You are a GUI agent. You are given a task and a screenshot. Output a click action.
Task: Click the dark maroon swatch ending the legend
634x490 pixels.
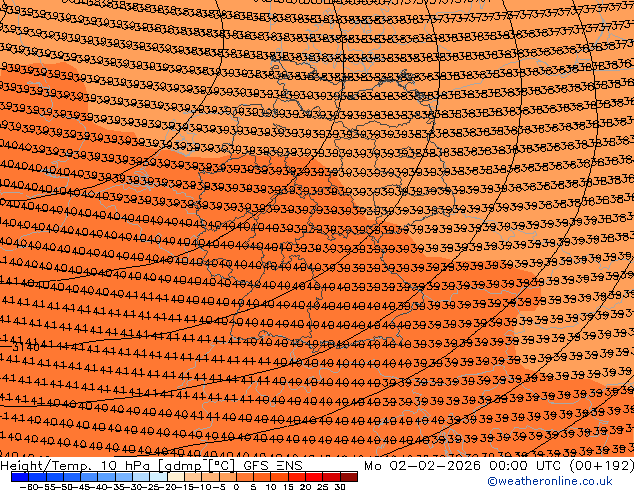pos(349,477)
